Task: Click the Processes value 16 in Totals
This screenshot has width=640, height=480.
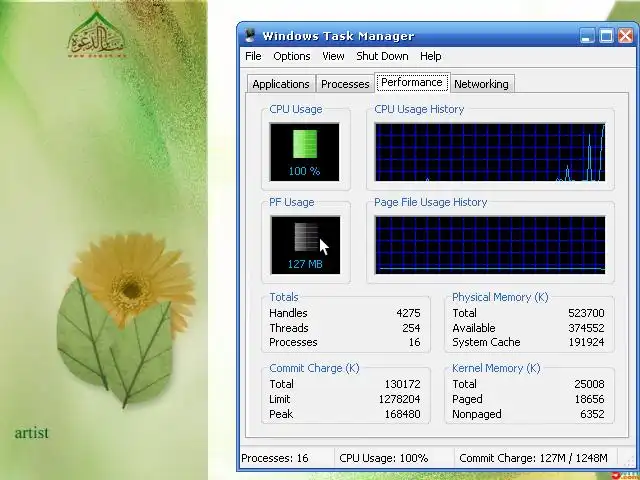Action: coord(414,342)
